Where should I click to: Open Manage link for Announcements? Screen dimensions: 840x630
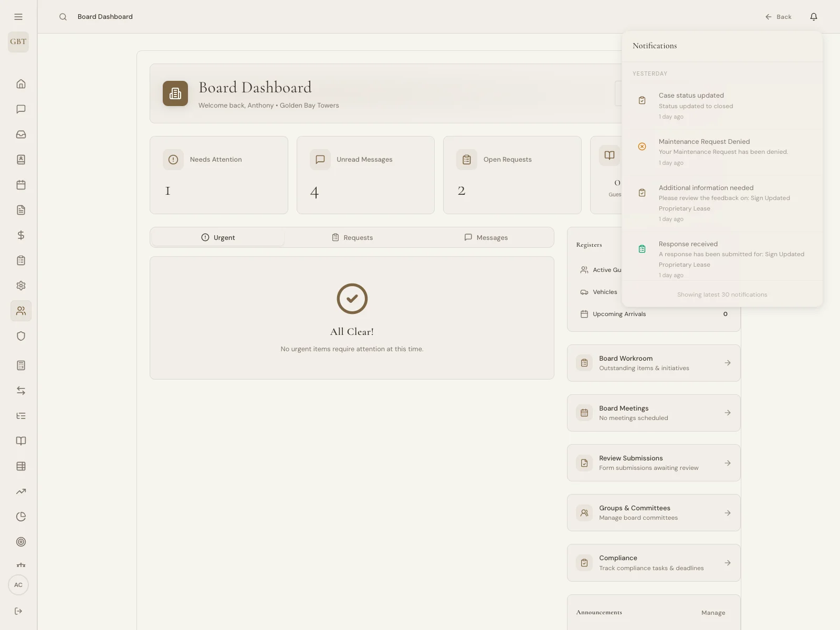click(713, 612)
